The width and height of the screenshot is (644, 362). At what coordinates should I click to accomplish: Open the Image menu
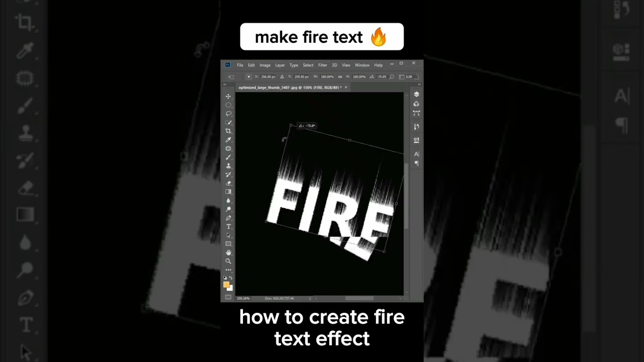[x=265, y=65]
